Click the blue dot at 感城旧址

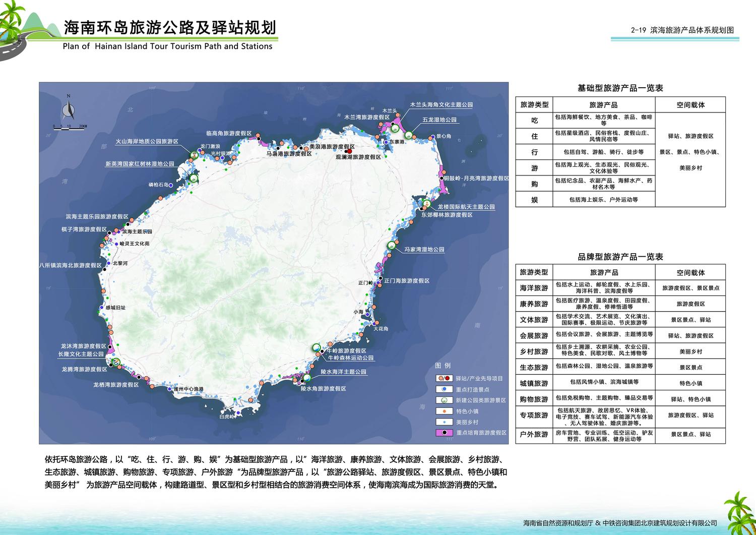pos(101,308)
